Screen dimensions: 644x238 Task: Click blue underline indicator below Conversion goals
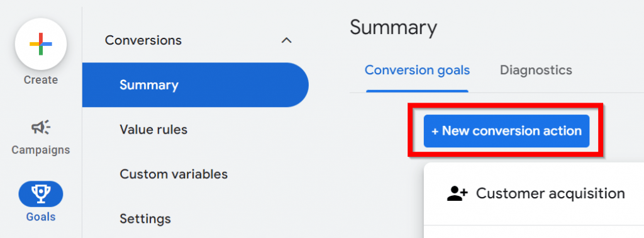pyautogui.click(x=418, y=91)
